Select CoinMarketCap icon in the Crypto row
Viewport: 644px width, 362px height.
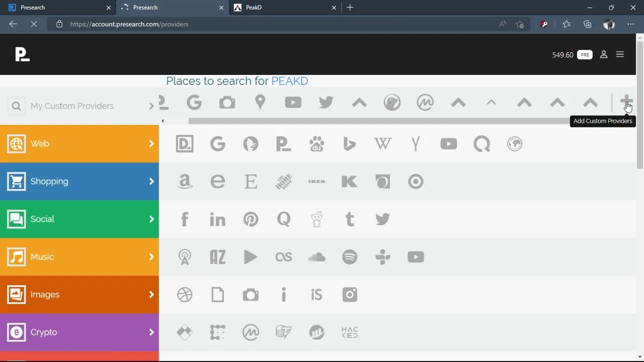pyautogui.click(x=251, y=332)
